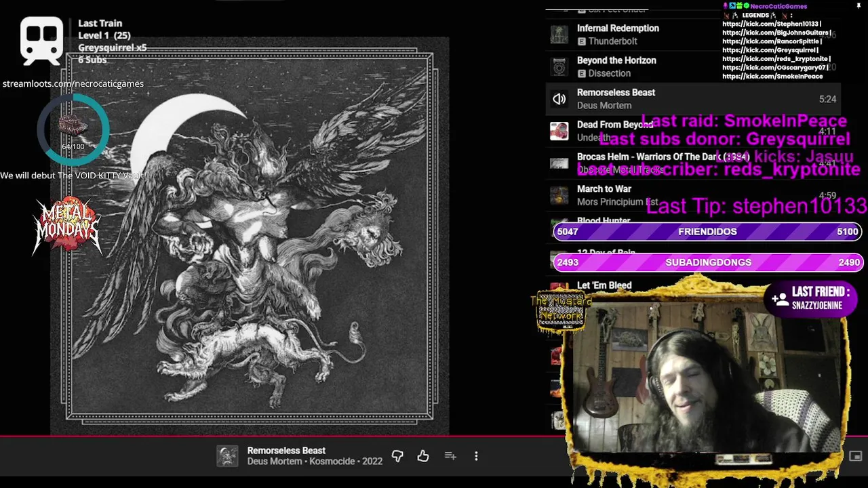The image size is (868, 488).
Task: Click the Metal Mondays logo
Action: click(x=67, y=226)
